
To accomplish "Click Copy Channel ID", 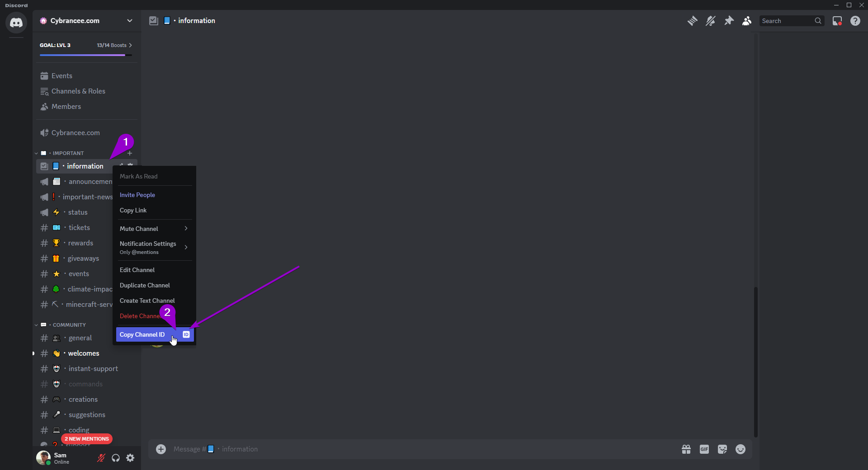I will [x=143, y=334].
